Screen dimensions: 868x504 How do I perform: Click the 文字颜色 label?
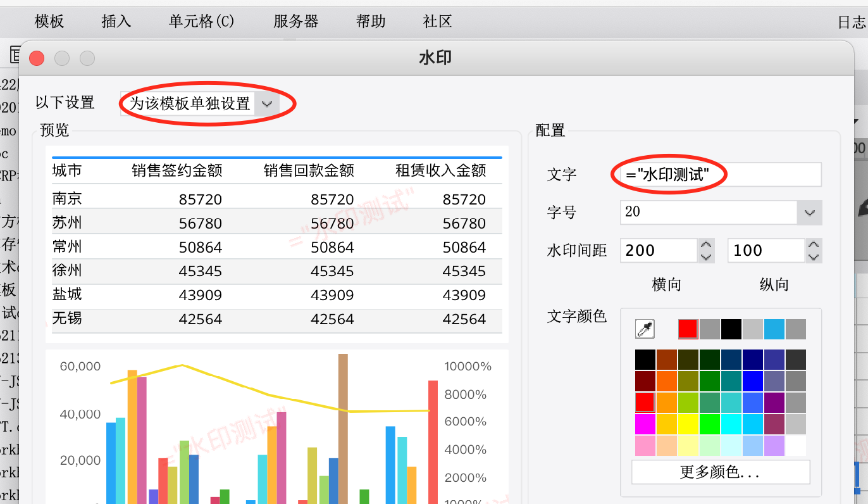(x=577, y=316)
